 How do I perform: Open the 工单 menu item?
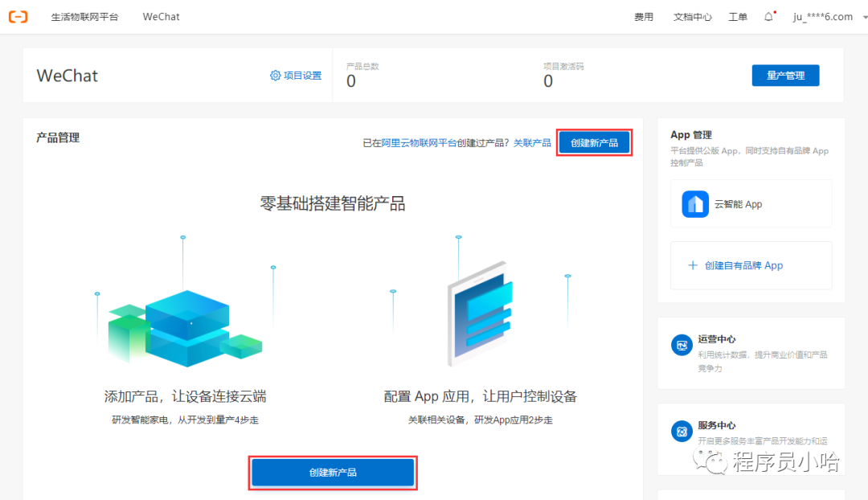point(738,17)
